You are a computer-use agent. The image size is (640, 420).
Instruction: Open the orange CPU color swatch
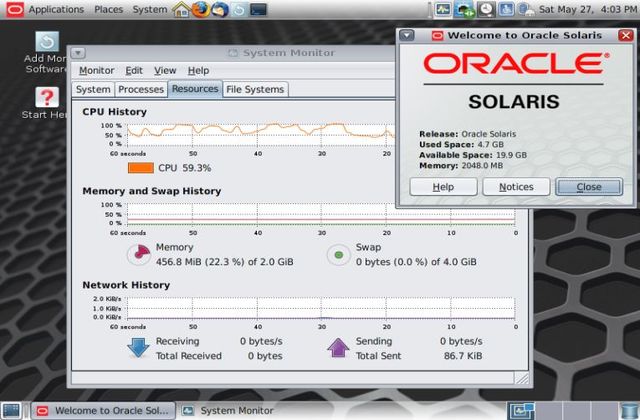click(x=141, y=168)
